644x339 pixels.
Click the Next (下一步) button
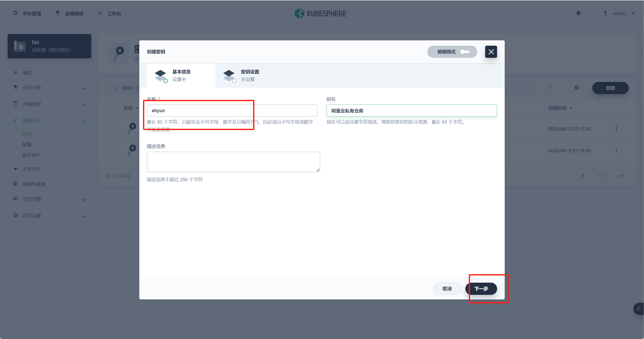coord(481,289)
